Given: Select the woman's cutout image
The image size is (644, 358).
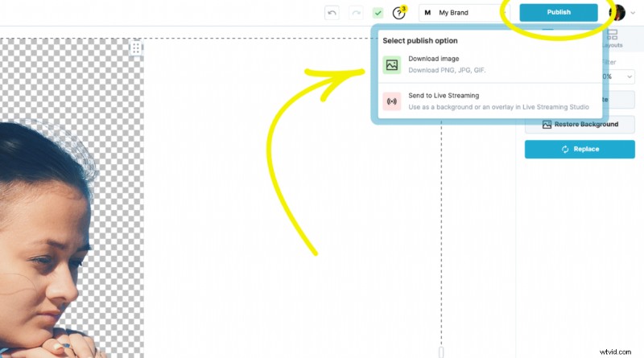Looking at the screenshot, I should click(x=49, y=238).
